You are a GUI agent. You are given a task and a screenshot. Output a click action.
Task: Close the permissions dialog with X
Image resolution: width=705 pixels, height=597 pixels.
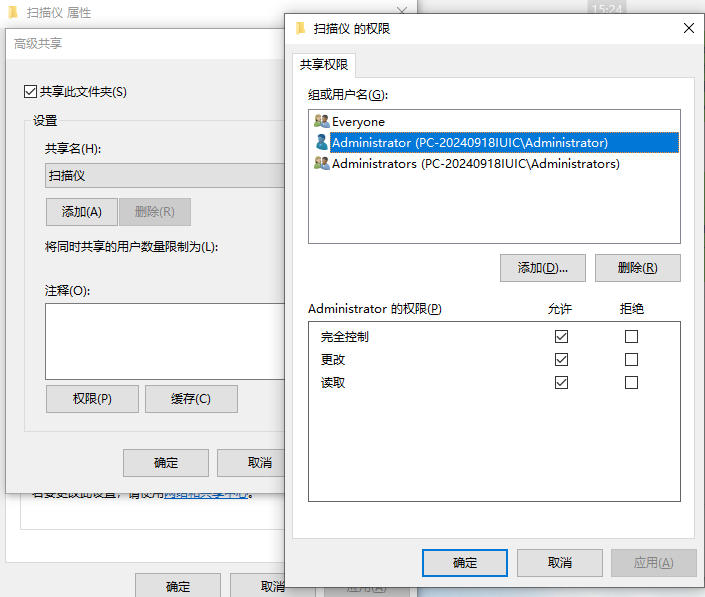(688, 29)
